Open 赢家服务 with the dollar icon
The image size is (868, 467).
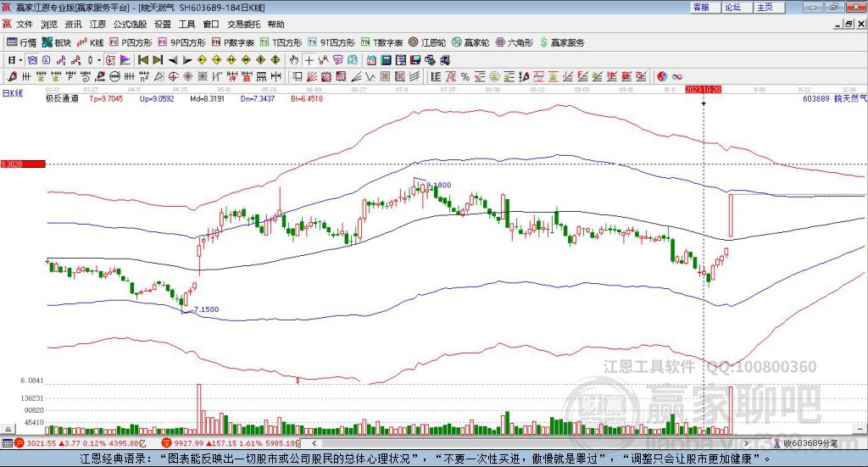coord(561,42)
